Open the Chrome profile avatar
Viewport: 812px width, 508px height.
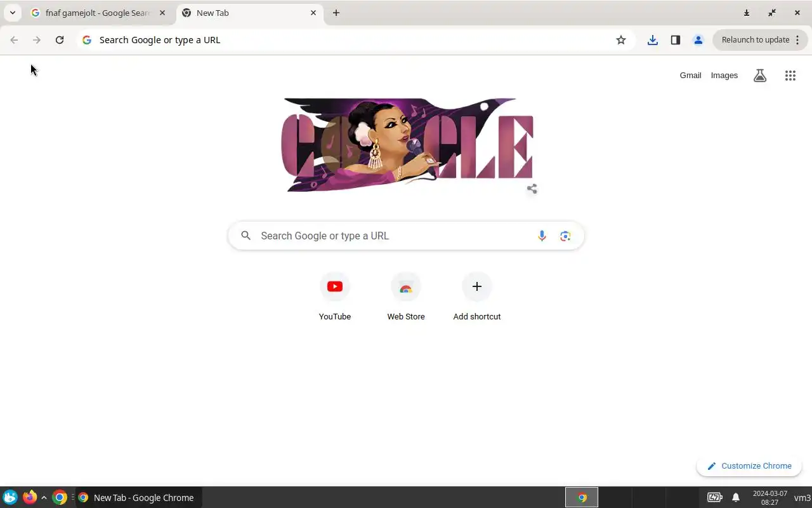point(698,40)
